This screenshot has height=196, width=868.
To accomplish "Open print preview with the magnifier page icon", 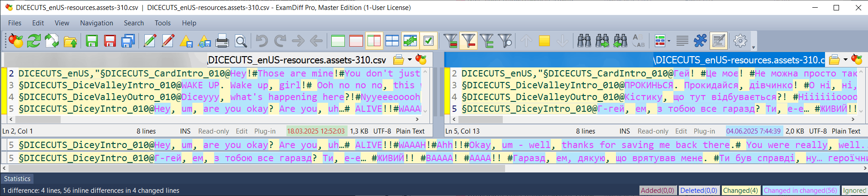I will pos(241,41).
